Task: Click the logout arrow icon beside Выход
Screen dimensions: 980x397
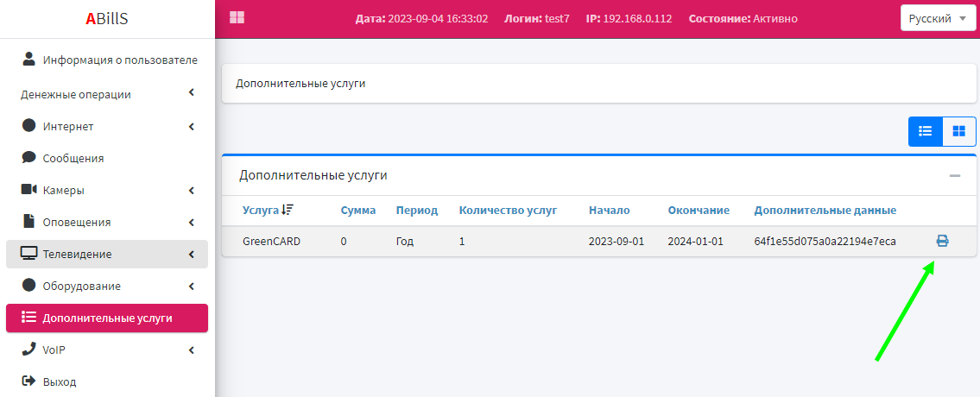Action: click(x=28, y=381)
